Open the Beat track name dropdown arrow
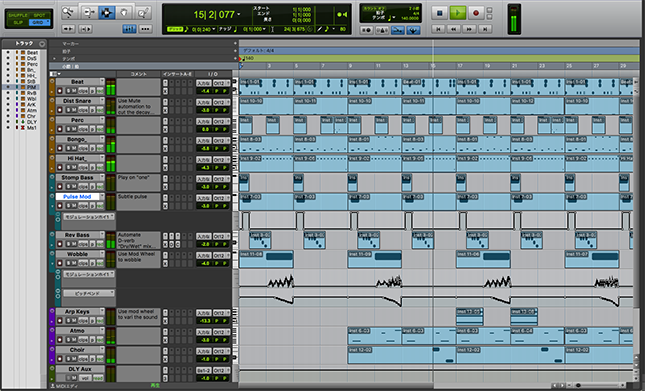Screen dimensions: 645x391 pos(102,81)
